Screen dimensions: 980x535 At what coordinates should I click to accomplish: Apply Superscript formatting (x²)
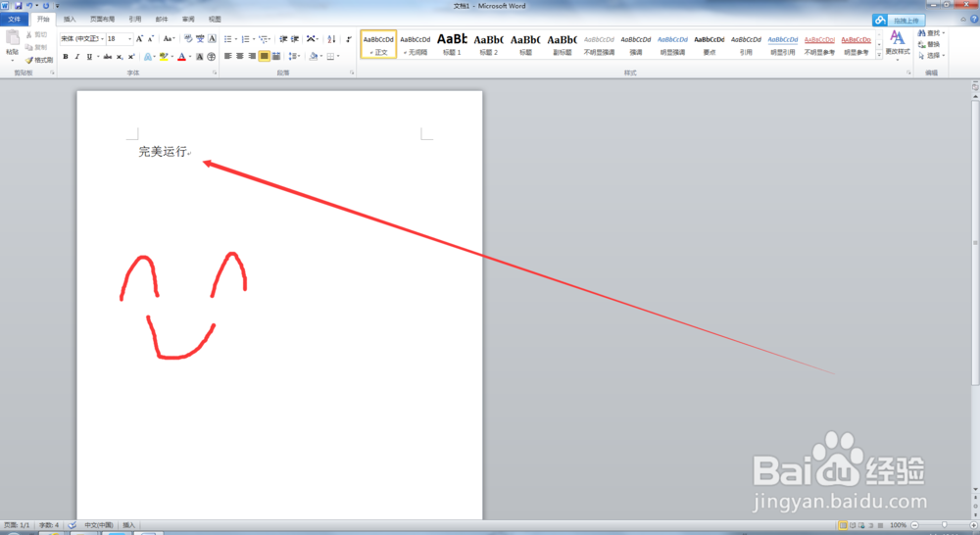[131, 57]
